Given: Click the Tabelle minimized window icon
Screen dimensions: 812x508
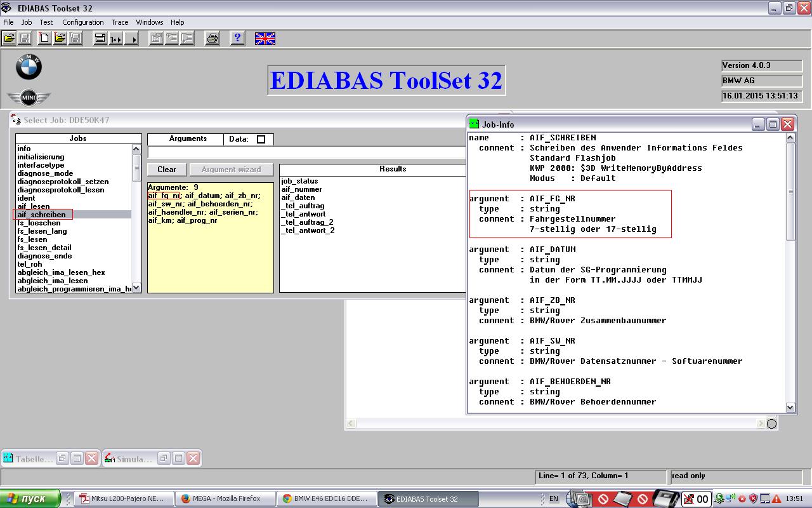Looking at the screenshot, I should click(x=8, y=458).
